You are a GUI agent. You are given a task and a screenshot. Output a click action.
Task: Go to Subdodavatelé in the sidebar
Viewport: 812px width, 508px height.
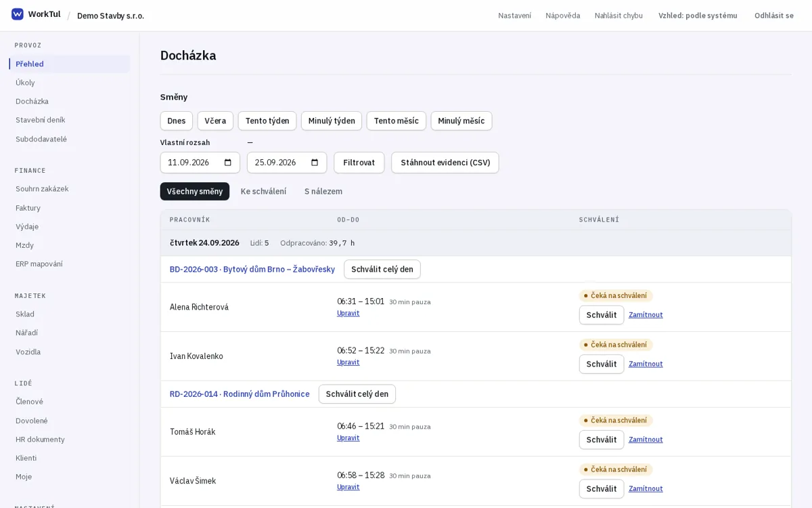point(69,139)
